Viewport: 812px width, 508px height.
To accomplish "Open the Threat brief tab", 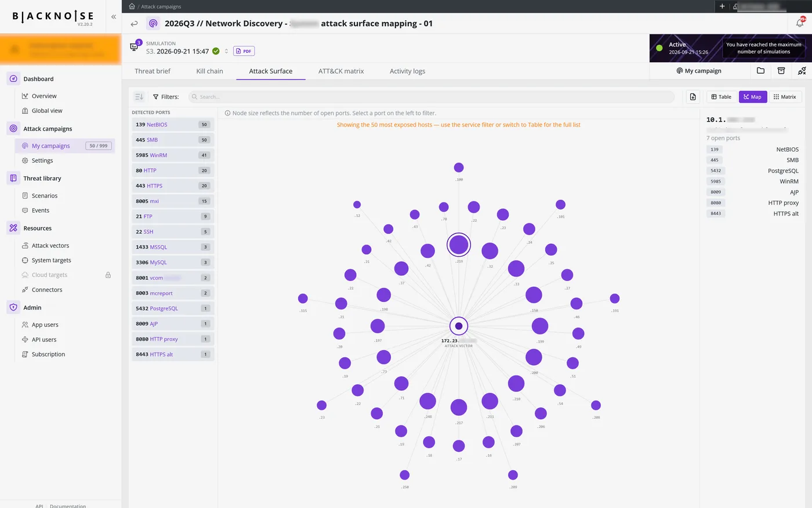I will click(x=153, y=71).
